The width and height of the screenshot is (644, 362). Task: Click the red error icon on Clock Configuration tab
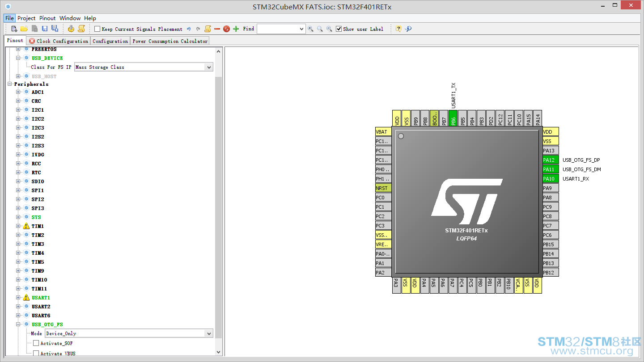pos(32,41)
